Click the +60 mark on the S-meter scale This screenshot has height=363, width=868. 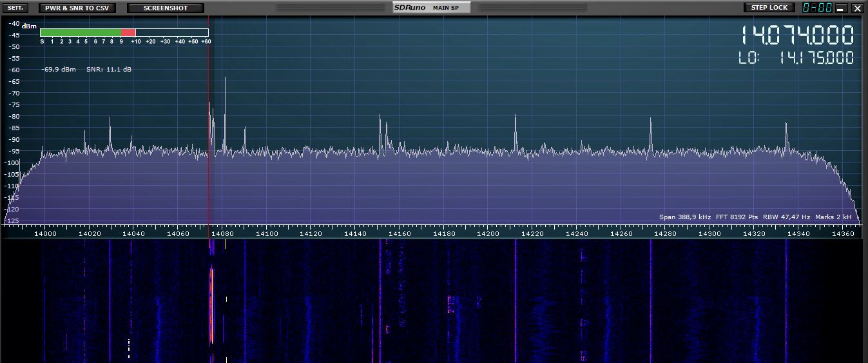pyautogui.click(x=206, y=41)
